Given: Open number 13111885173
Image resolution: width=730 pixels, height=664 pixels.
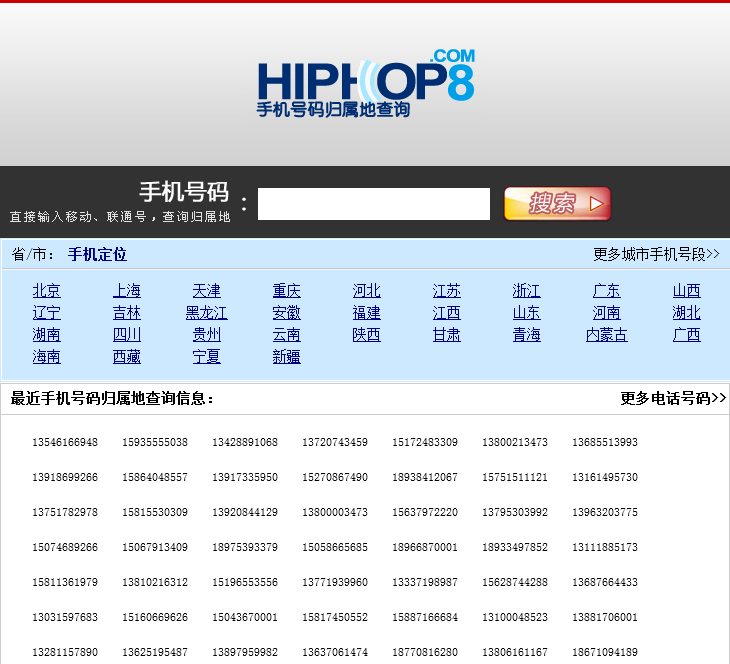Looking at the screenshot, I should click(605, 547).
